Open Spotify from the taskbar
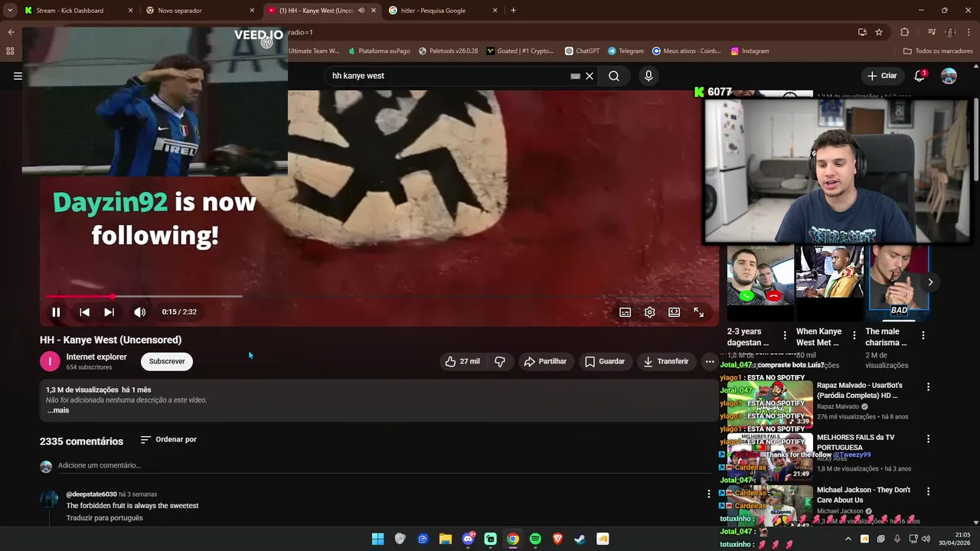 [535, 539]
